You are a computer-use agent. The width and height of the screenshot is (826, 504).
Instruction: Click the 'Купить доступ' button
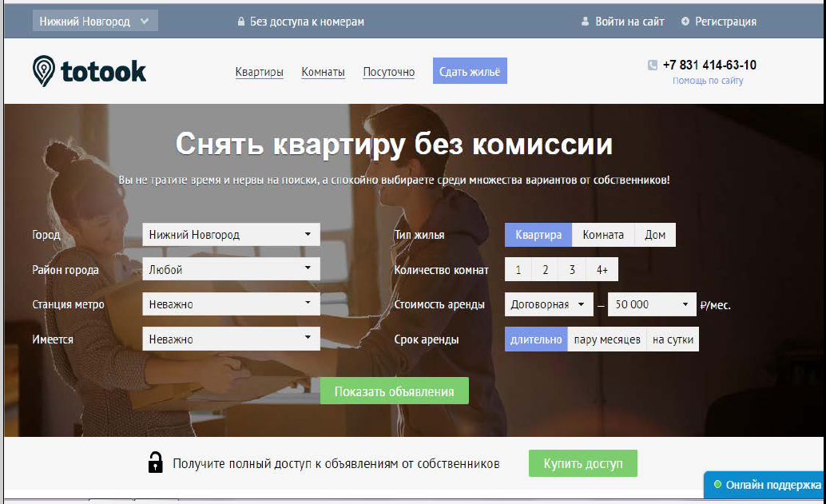(582, 463)
